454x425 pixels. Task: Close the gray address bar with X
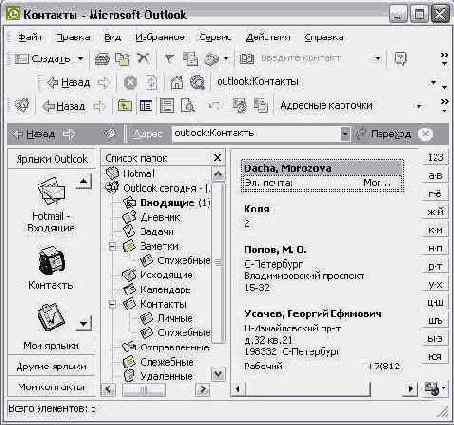[x=426, y=134]
